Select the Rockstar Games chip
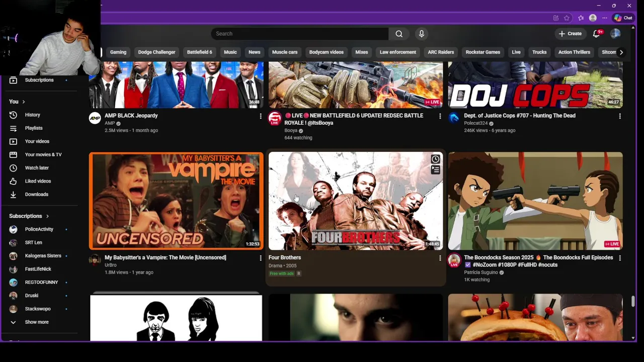Screen dimensions: 644x362 (483, 52)
